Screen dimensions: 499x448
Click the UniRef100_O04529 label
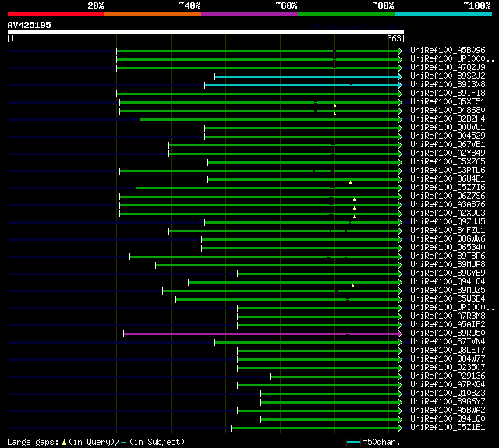coord(448,136)
